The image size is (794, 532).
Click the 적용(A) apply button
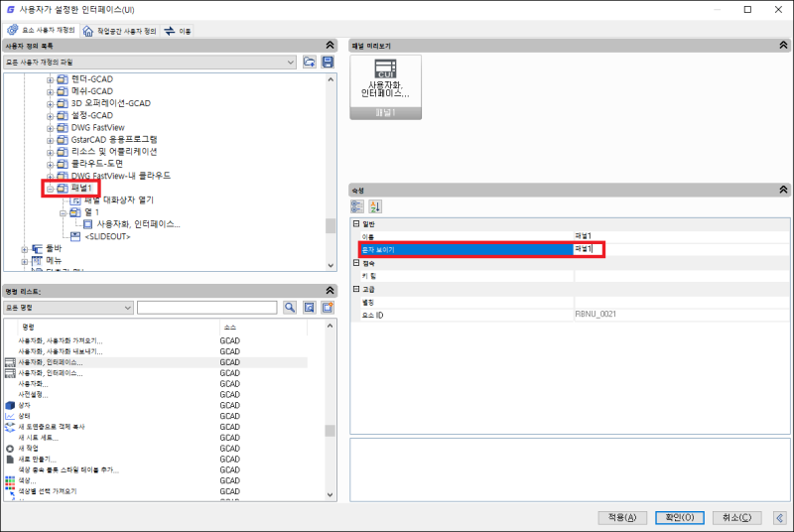click(x=622, y=518)
